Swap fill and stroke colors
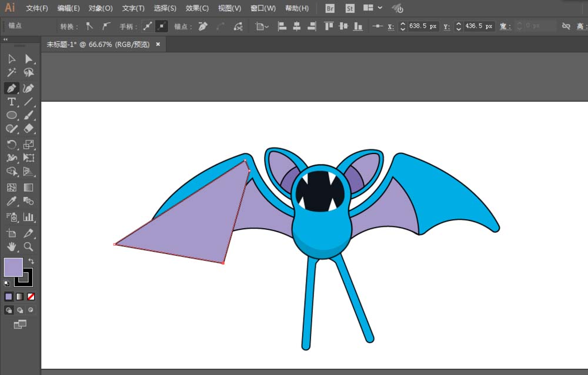The height and width of the screenshot is (375, 588). (x=31, y=261)
